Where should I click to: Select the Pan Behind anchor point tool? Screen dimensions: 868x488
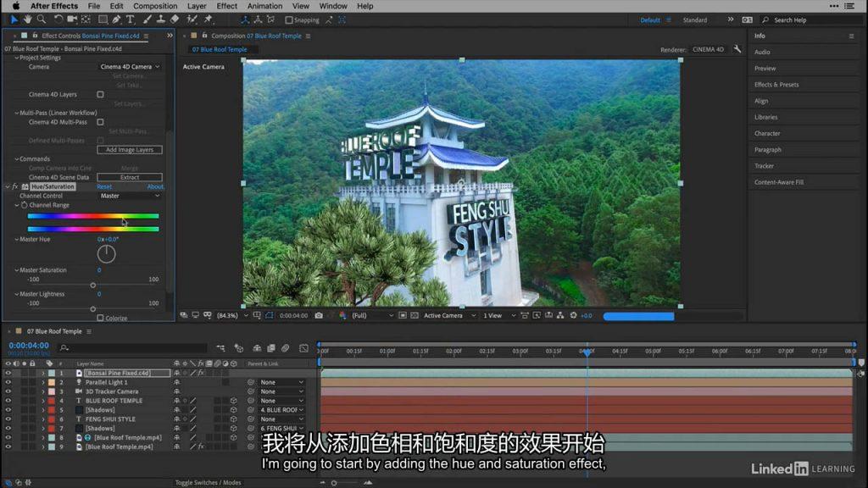[x=86, y=20]
